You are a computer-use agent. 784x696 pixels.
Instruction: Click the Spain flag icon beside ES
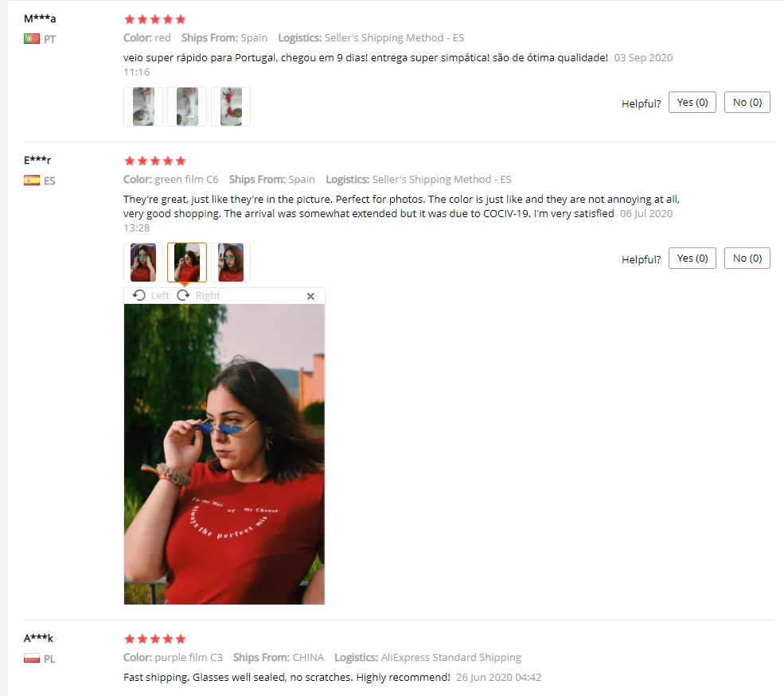coord(32,181)
